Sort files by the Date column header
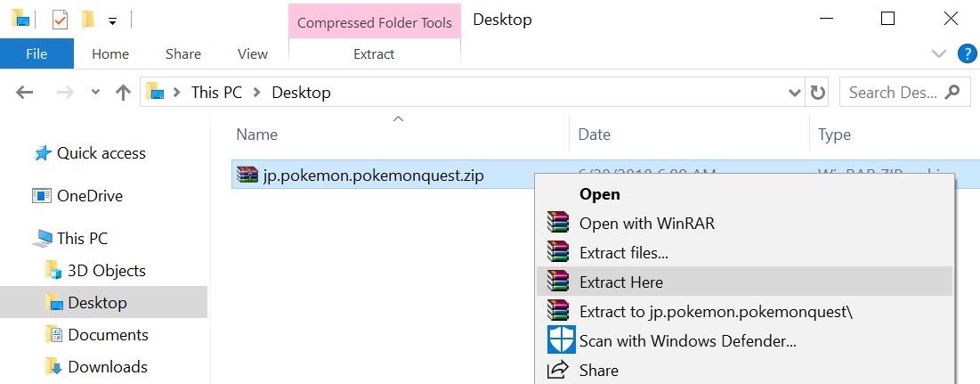This screenshot has height=384, width=980. pos(595,135)
